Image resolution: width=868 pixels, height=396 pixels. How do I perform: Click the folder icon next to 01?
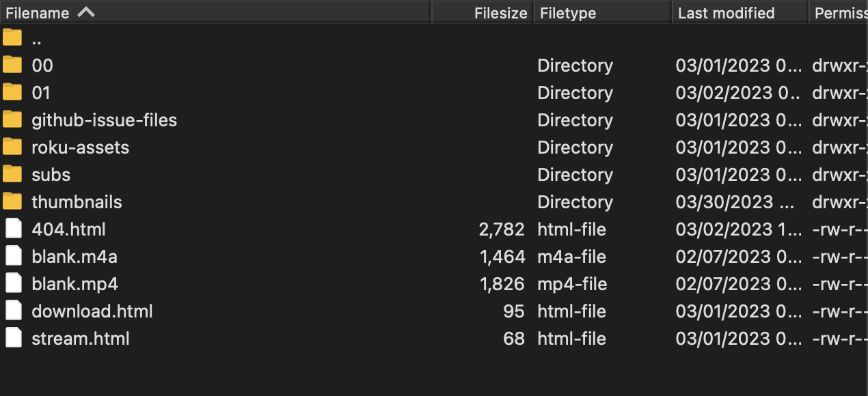[12, 92]
